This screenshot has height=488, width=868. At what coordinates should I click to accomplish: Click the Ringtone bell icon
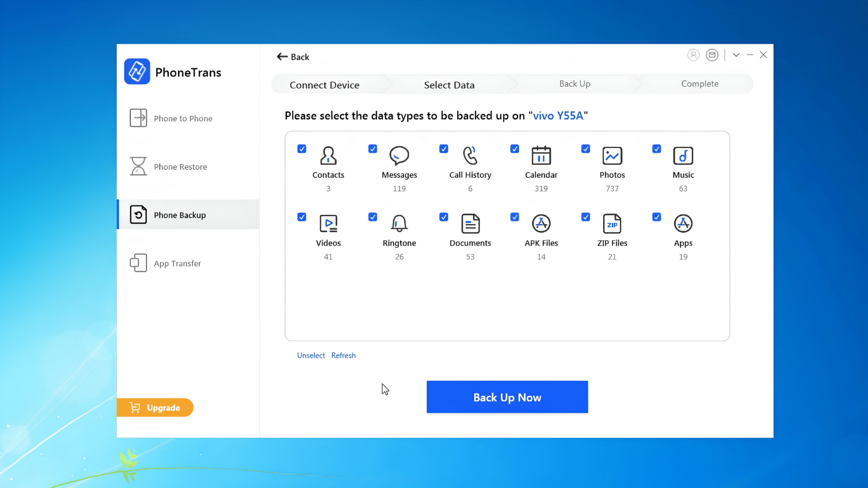pos(399,223)
